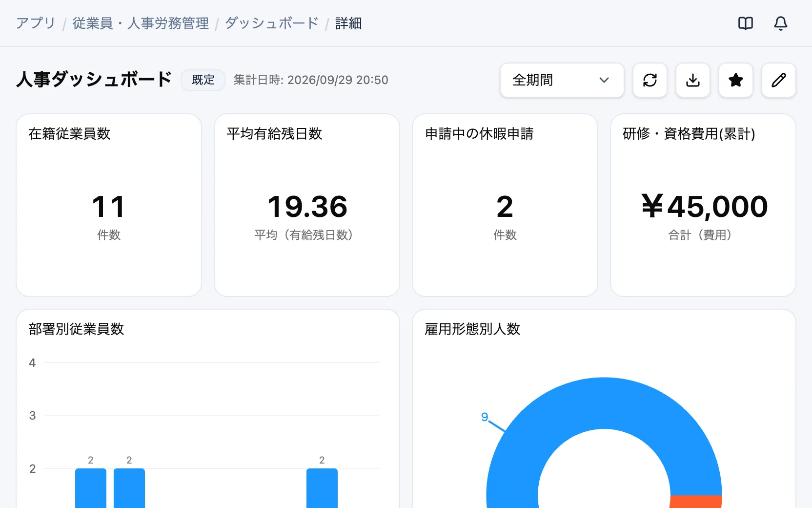812x508 pixels.
Task: Click the 部署別従業員数 chart title
Action: tap(76, 329)
